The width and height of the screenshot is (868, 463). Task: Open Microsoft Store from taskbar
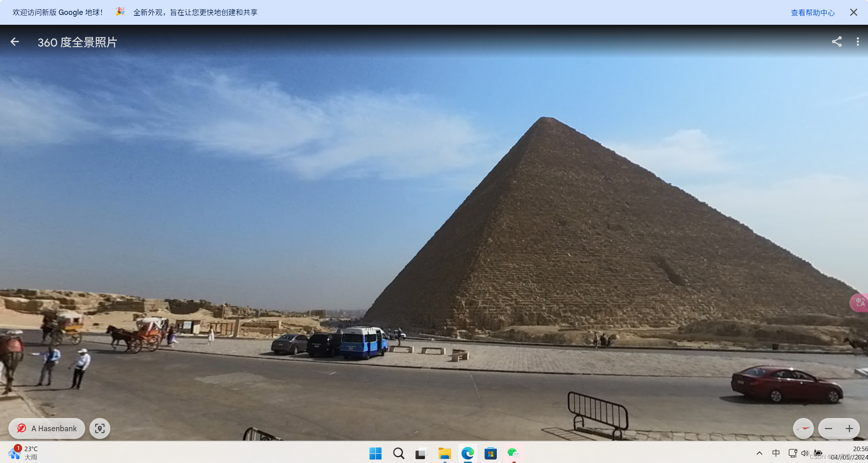click(491, 454)
